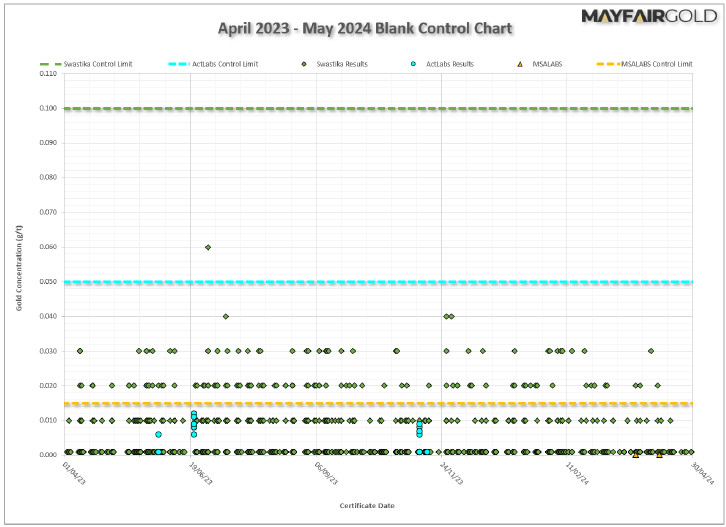
Task: Click the y-axis label 0.070
Action: coord(48,212)
